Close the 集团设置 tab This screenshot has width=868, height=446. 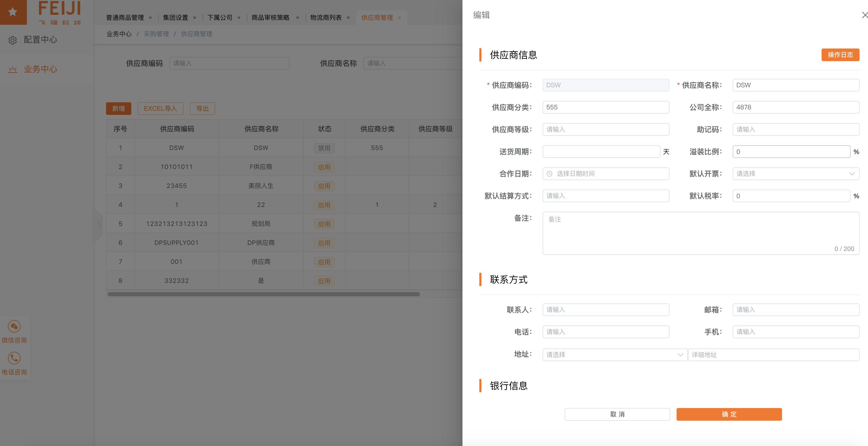[194, 17]
